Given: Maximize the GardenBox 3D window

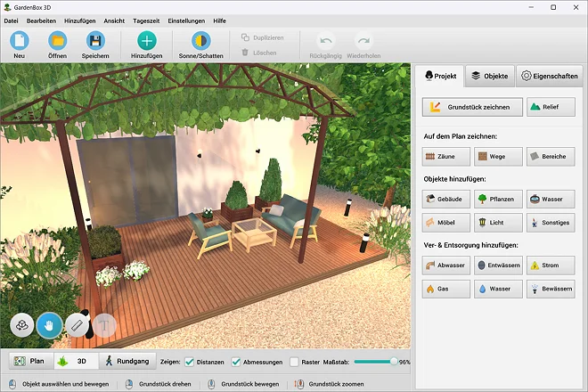Looking at the screenshot, I should (x=553, y=7).
